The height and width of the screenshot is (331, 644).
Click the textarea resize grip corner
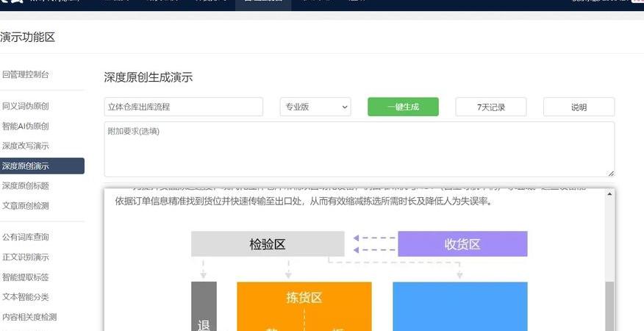(611, 174)
